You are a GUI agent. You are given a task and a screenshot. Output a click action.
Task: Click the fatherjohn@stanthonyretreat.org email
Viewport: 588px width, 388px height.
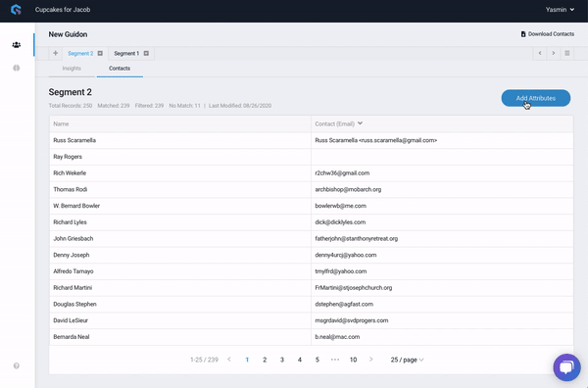(x=357, y=238)
